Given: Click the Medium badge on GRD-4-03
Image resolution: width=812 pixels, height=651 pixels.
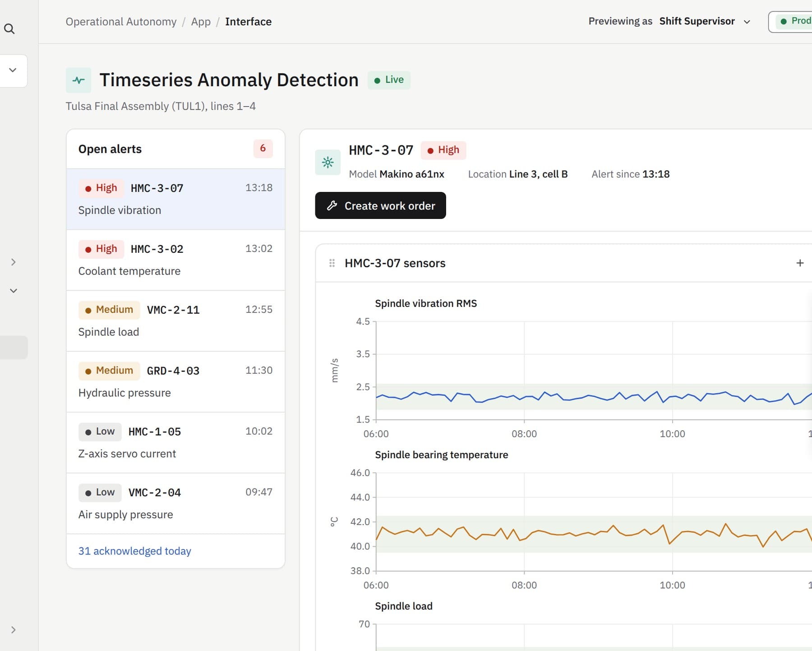Looking at the screenshot, I should (109, 371).
